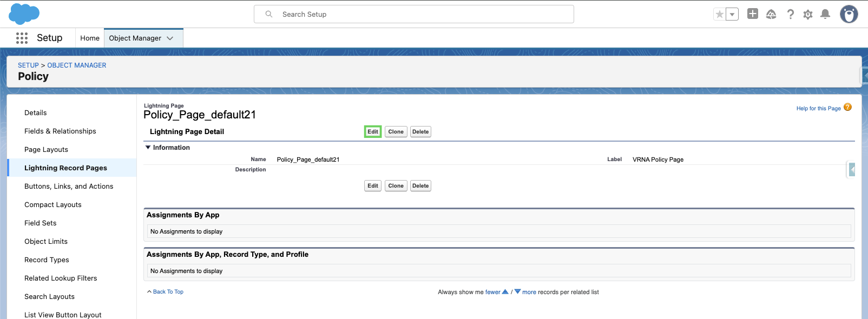Click the VRNA Policy Page label value
This screenshot has height=319, width=868.
[x=658, y=159]
